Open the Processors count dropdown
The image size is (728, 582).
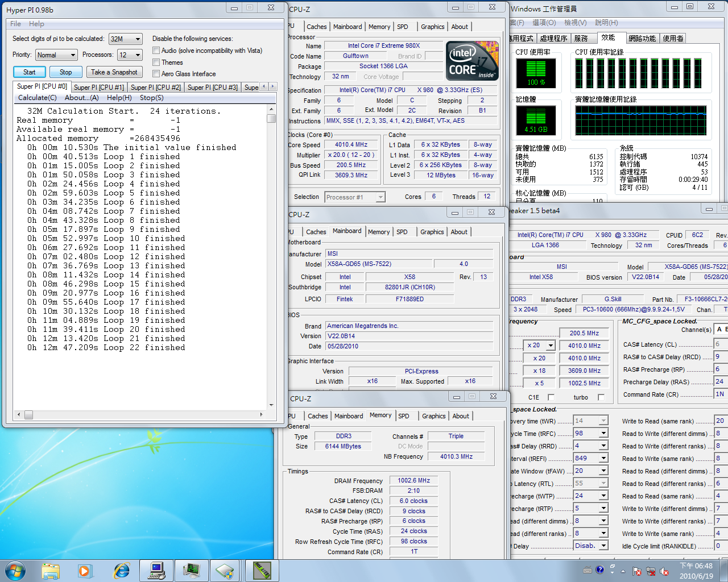[x=130, y=55]
